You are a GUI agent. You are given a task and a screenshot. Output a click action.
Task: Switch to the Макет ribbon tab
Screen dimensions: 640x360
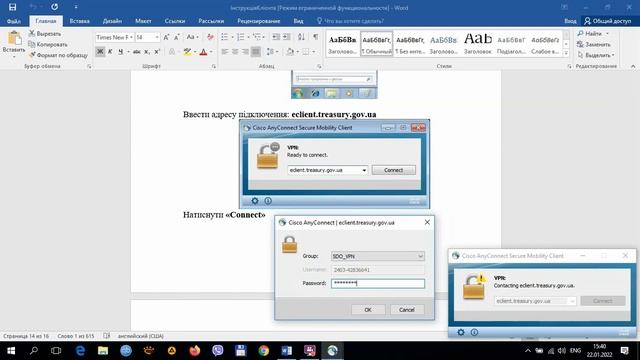click(143, 21)
